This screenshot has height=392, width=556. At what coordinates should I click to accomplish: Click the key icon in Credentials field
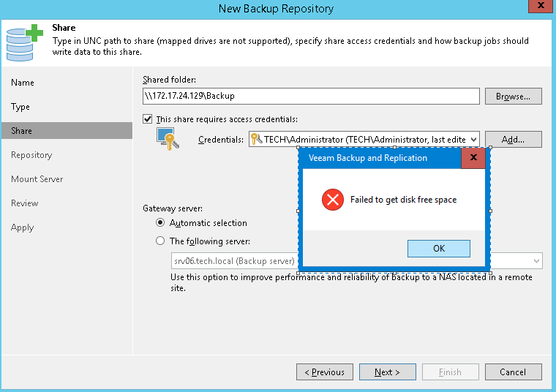pos(256,139)
